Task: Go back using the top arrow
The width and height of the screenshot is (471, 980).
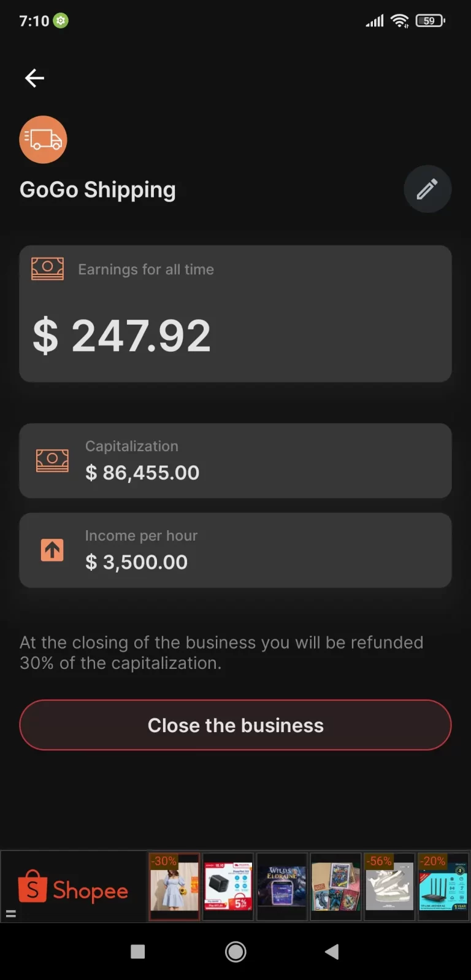Action: tap(34, 78)
